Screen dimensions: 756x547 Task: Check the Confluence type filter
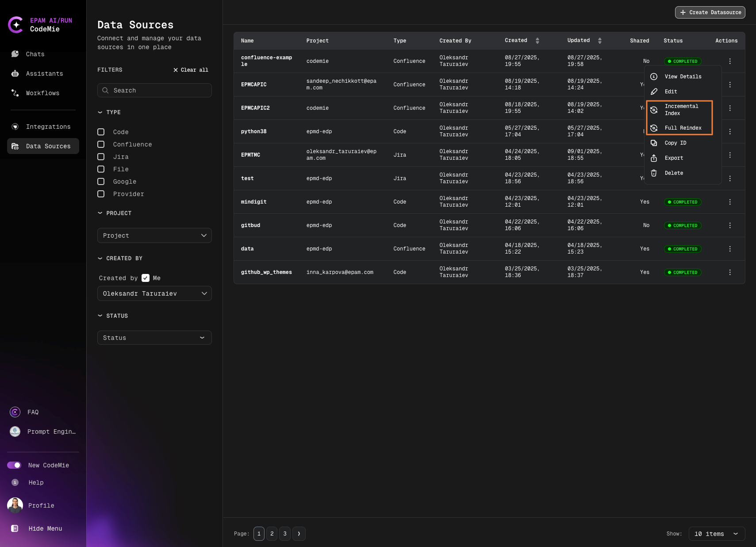pyautogui.click(x=101, y=144)
